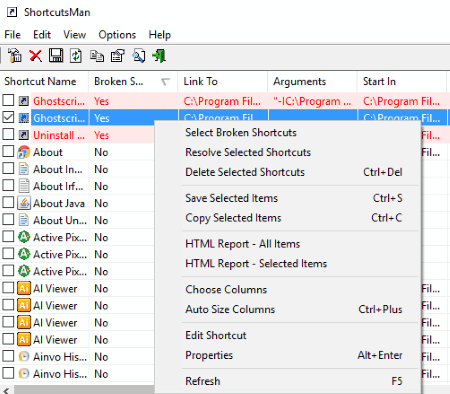Open the View menu
This screenshot has height=394, width=450.
[x=75, y=35]
